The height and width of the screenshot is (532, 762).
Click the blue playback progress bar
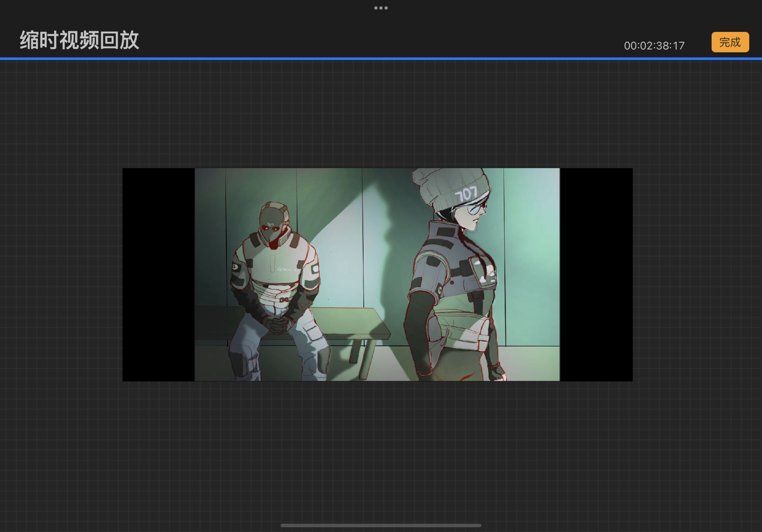tap(381, 58)
